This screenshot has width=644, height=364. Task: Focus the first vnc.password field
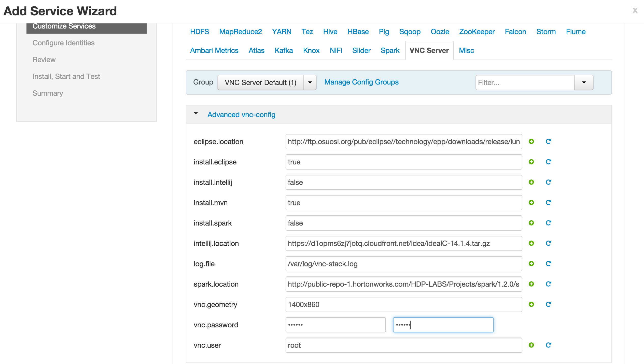pos(335,325)
